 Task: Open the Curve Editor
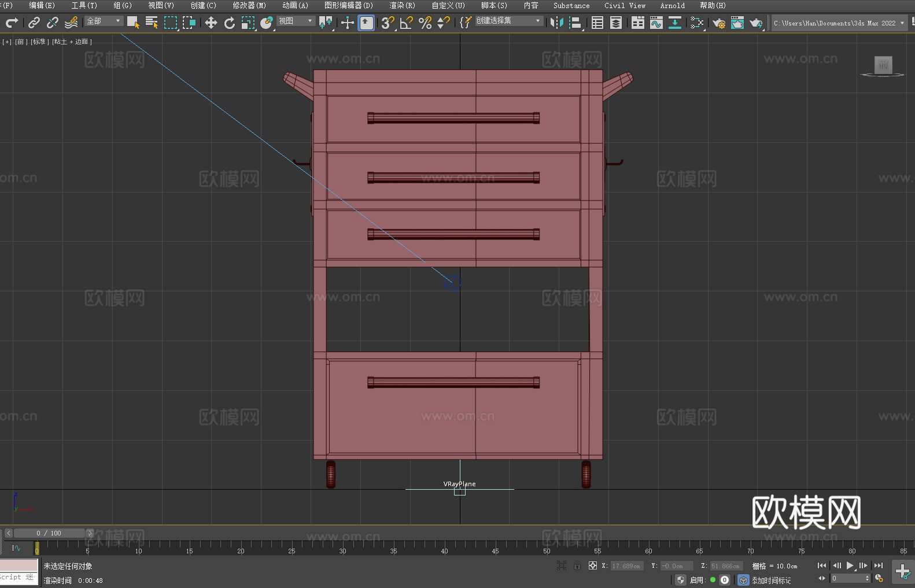(x=656, y=23)
